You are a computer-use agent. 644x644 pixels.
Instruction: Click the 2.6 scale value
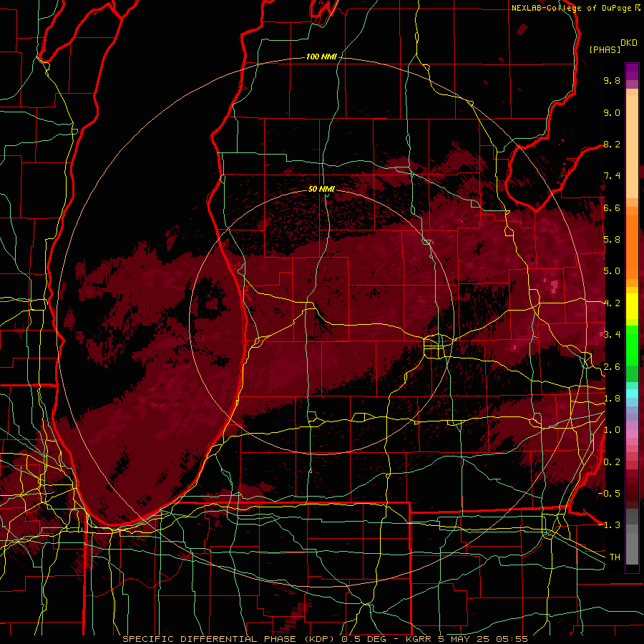(612, 367)
